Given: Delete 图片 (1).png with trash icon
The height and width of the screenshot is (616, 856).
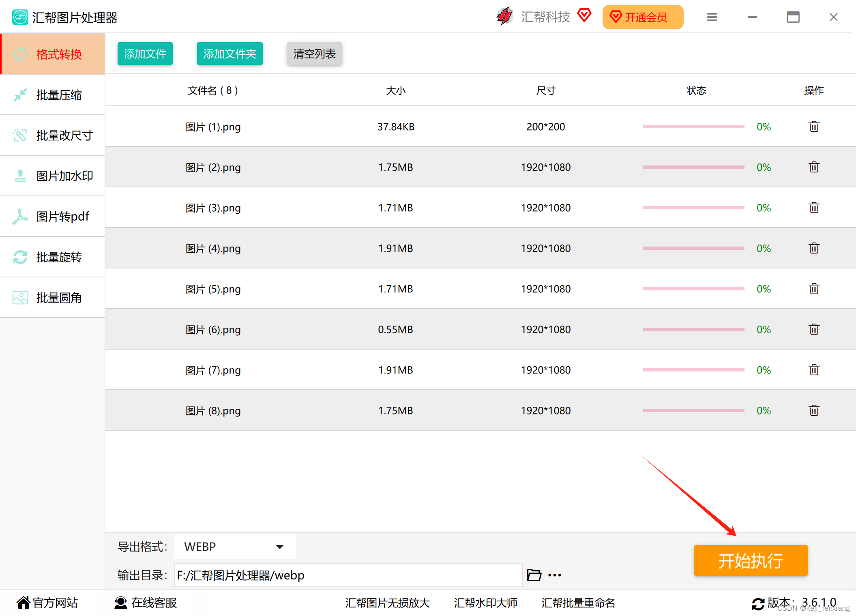Looking at the screenshot, I should point(814,127).
